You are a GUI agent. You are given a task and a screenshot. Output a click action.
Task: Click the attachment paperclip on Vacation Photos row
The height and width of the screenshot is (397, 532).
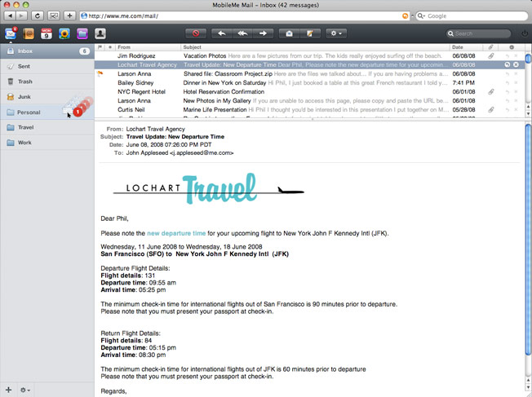click(x=491, y=56)
